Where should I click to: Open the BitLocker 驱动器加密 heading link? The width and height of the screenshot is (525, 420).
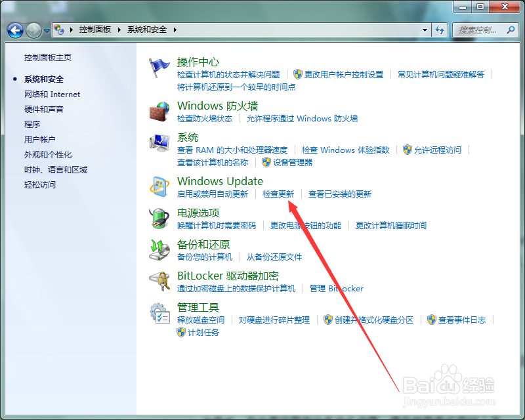coord(228,276)
